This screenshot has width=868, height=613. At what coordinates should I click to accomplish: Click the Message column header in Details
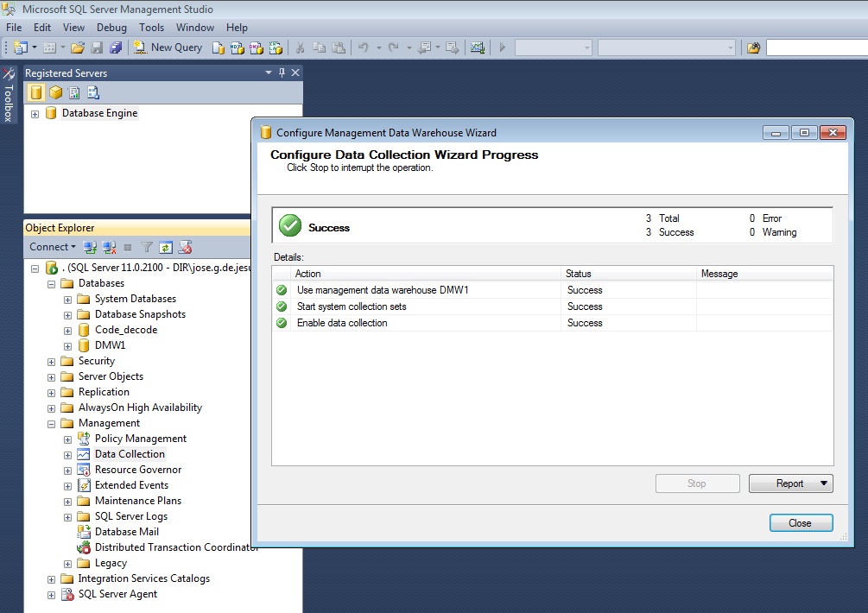[x=765, y=274]
